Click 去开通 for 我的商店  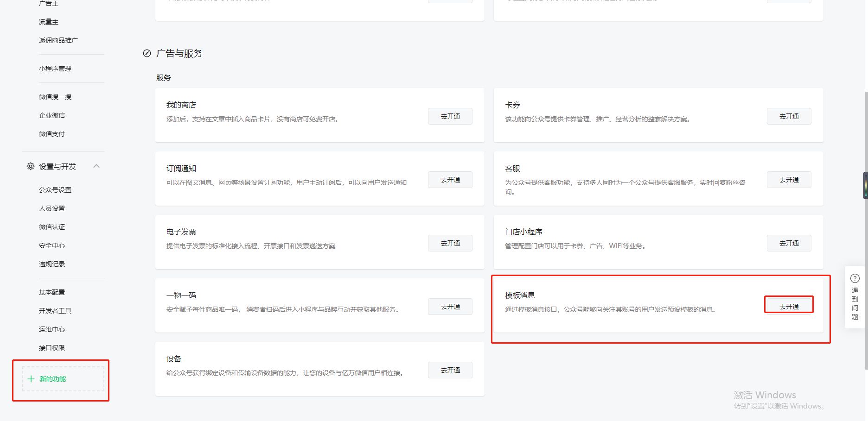point(449,116)
